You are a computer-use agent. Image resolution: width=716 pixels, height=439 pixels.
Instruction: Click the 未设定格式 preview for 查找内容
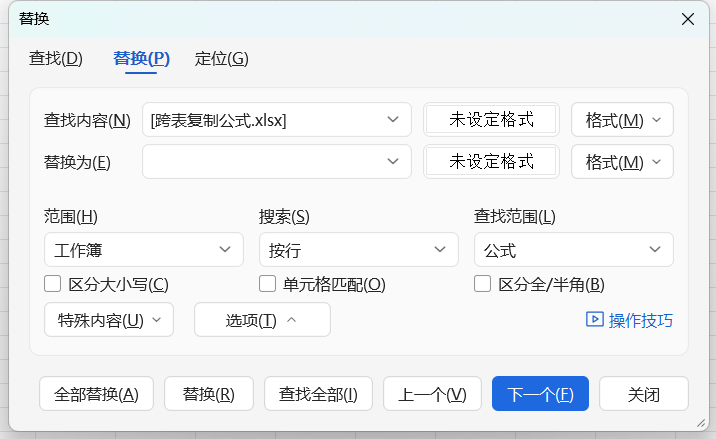(491, 120)
